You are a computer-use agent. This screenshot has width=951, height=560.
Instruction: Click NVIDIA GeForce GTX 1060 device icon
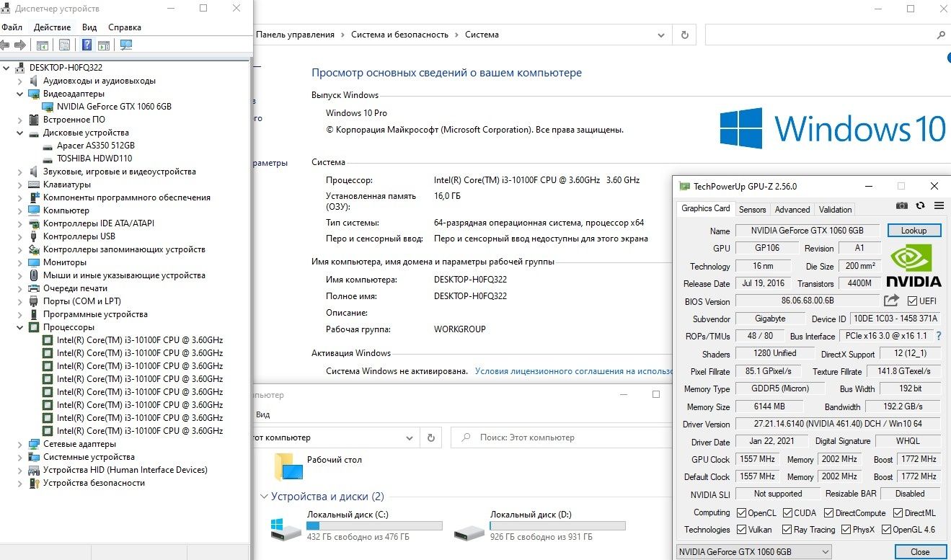48,107
